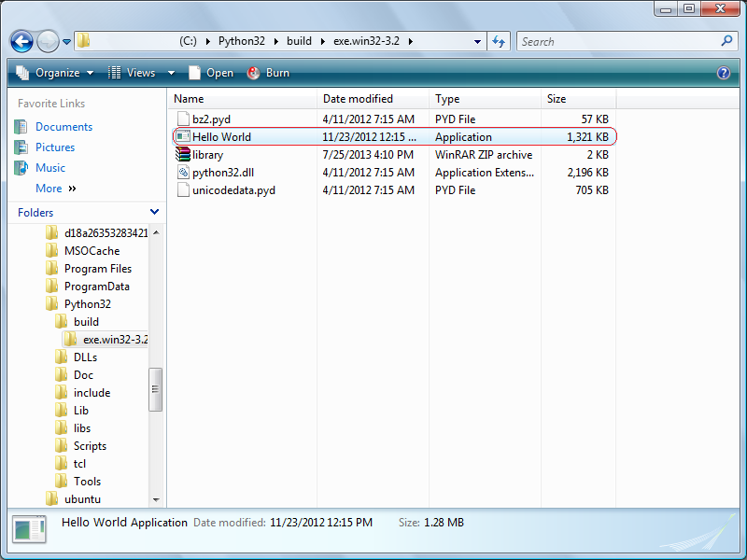Click the folder icon in address bar

click(83, 41)
